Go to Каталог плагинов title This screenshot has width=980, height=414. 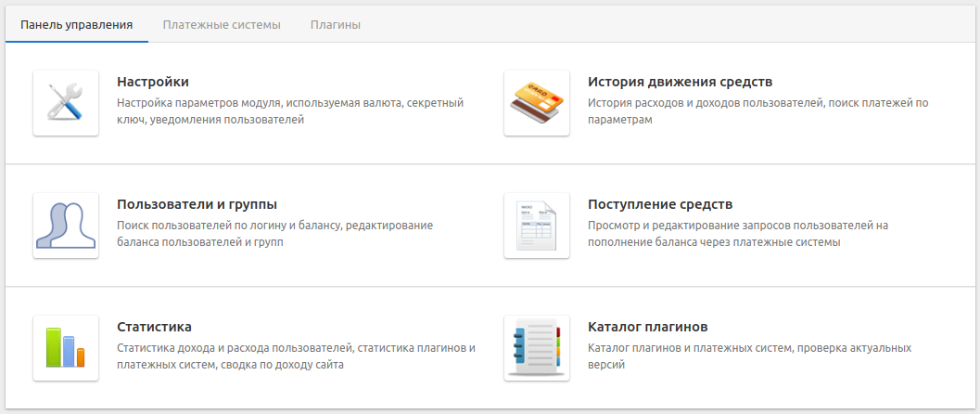(648, 327)
